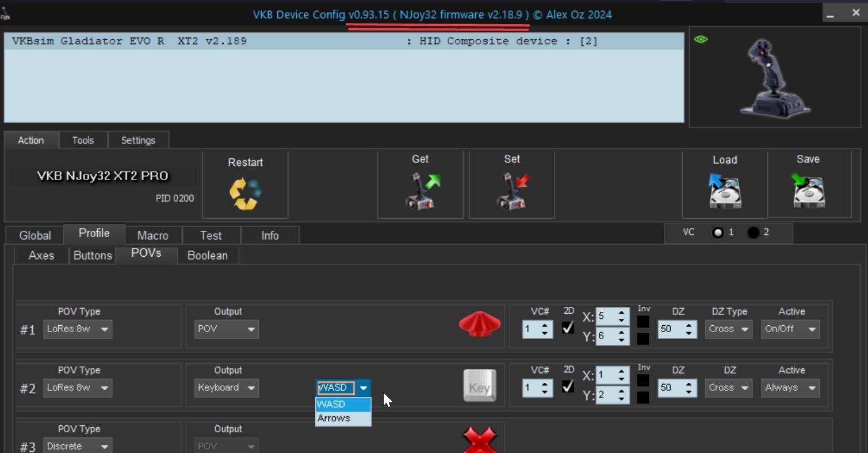Image resolution: width=868 pixels, height=453 pixels.
Task: Toggle the X Inv box in row #2
Action: click(x=643, y=380)
